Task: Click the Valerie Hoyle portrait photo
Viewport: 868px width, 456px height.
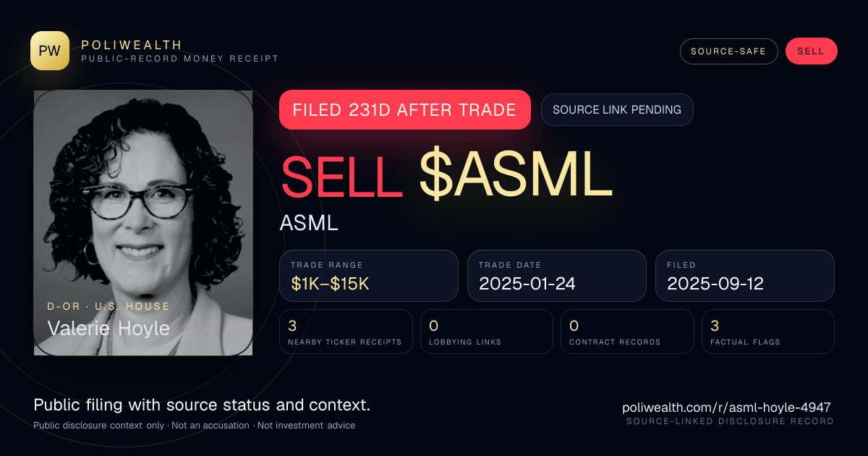Action: coord(143,222)
